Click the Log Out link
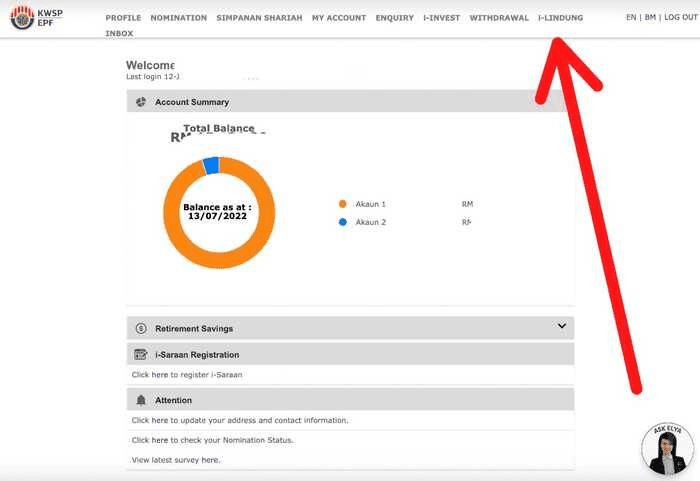Screen dimensions: 700x481 (680, 18)
